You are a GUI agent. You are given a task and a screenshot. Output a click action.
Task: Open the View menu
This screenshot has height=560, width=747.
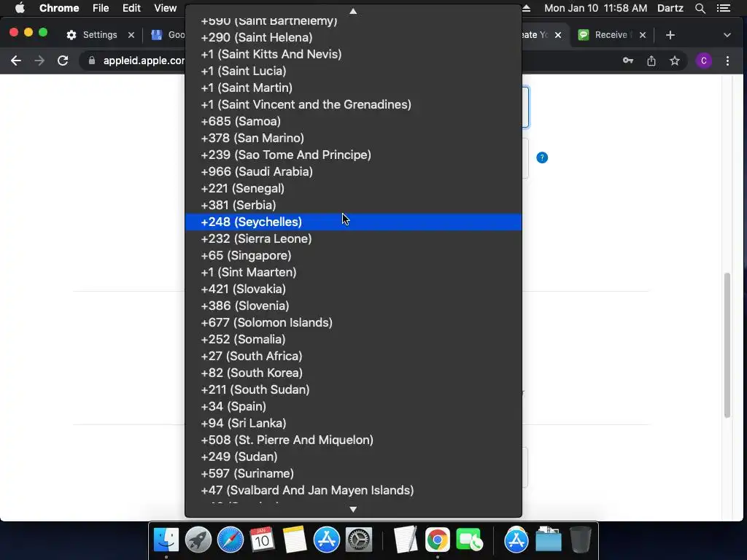[x=166, y=8]
